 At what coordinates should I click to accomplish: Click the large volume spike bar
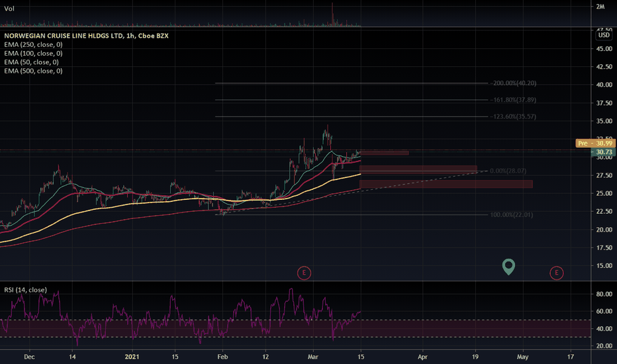tap(332, 14)
